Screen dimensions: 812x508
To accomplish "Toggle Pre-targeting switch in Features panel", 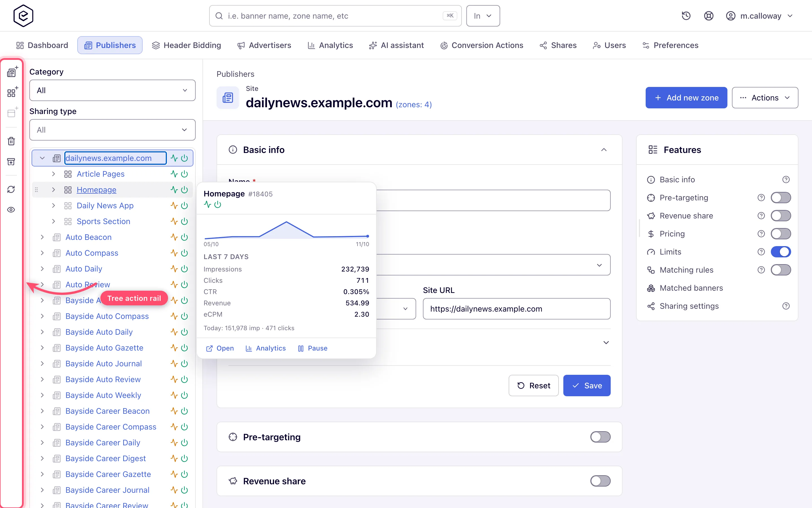I will click(781, 198).
